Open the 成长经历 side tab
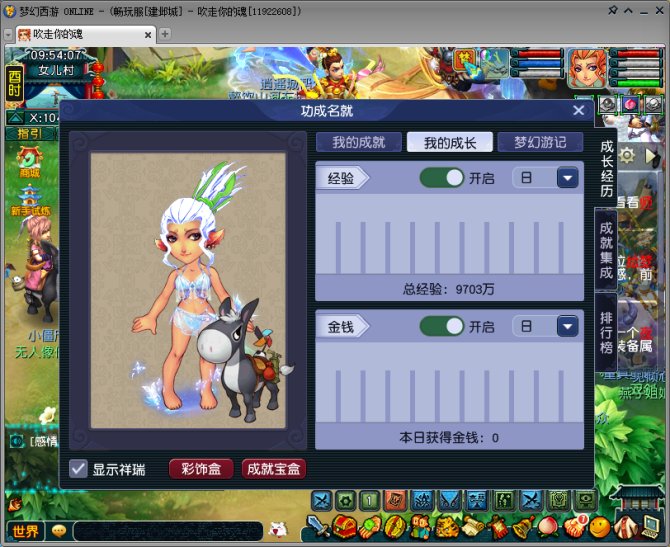Viewport: 670px width, 547px height. (x=607, y=169)
